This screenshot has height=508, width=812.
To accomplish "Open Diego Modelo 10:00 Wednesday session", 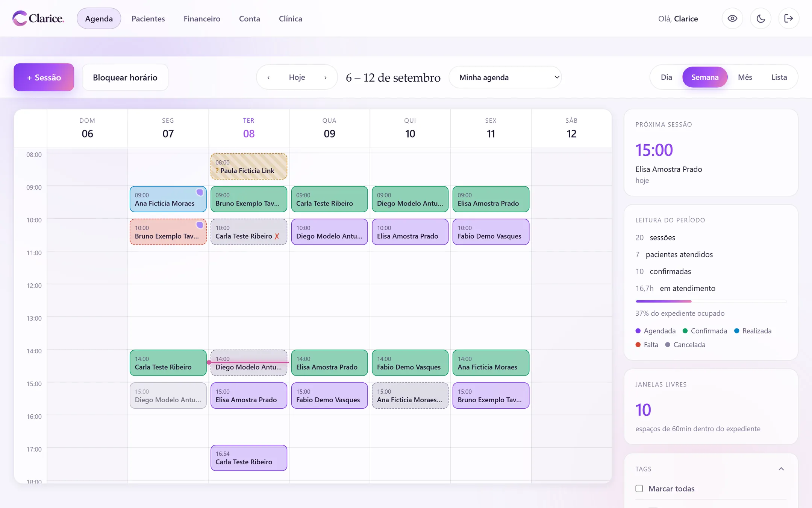I will click(x=329, y=232).
